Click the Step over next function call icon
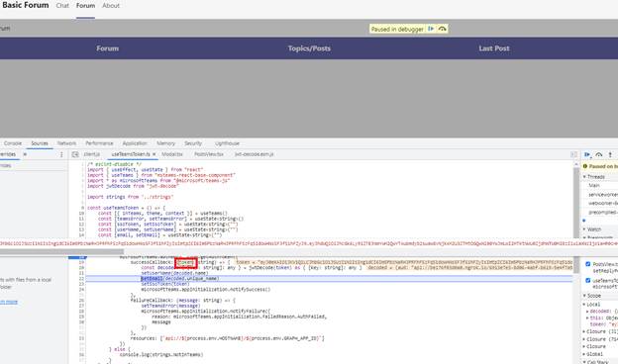 599,154
